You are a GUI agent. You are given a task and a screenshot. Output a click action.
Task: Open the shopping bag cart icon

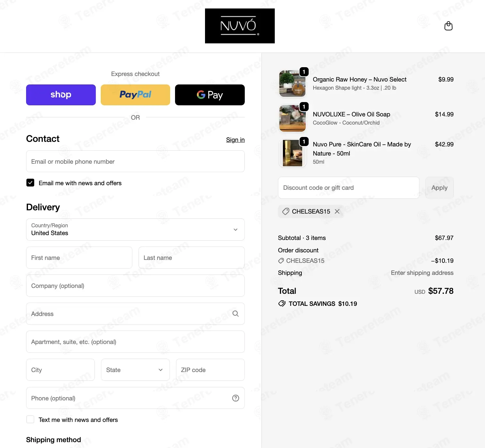448,26
